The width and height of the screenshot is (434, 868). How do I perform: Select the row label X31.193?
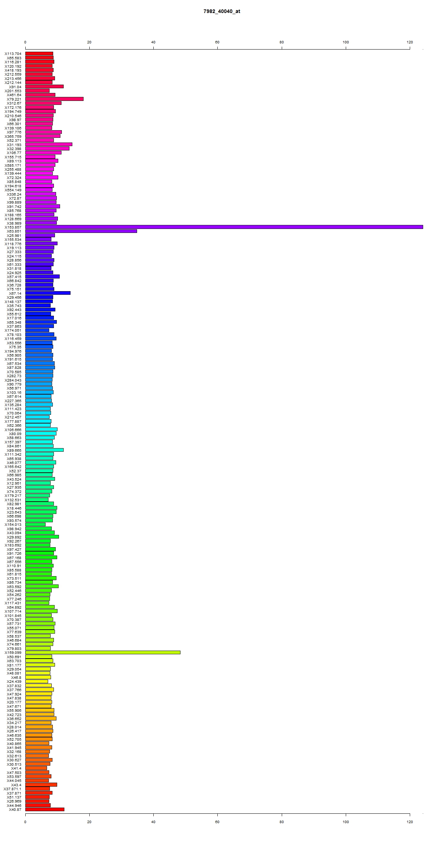click(14, 145)
